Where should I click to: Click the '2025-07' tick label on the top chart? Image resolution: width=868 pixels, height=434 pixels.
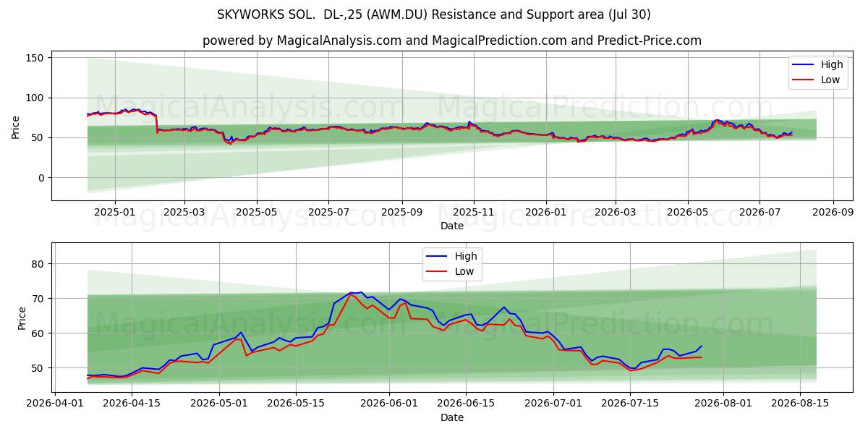pyautogui.click(x=329, y=212)
